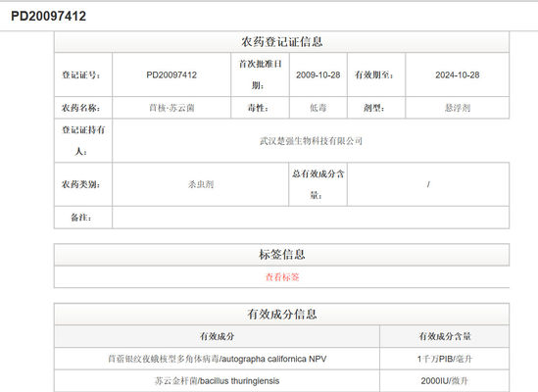Click the toxicity value 低毒
This screenshot has height=392, width=538.
pos(318,108)
